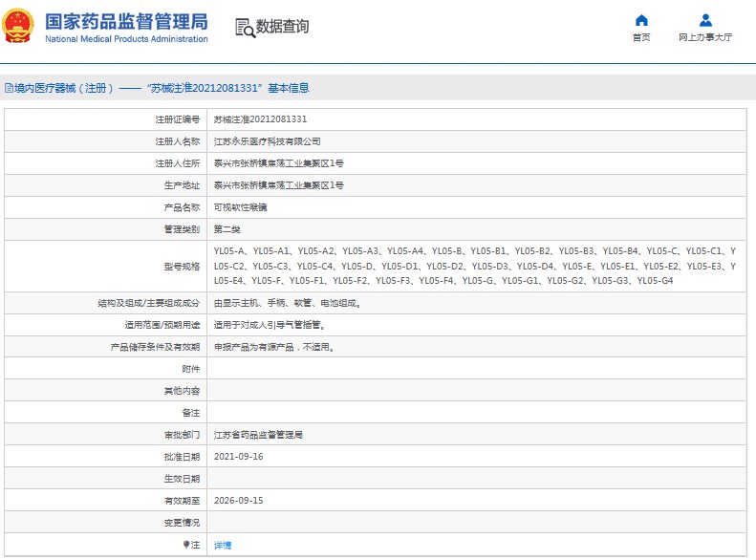Viewport: 756px width, 560px height.
Task: Select product name 可视软性喉镜
Action: tap(240, 207)
